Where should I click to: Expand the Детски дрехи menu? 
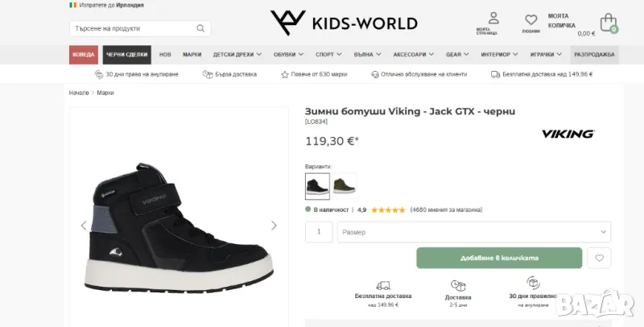tap(237, 55)
